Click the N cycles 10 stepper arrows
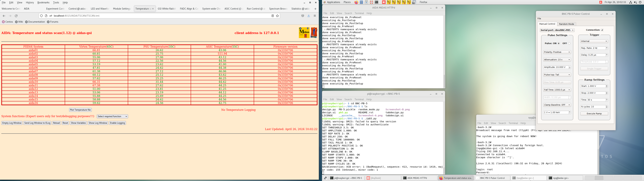This screenshot has width=644, height=181. click(x=607, y=107)
